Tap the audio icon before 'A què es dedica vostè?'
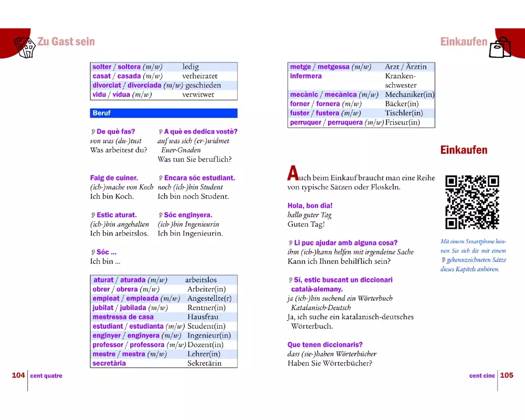 coord(160,132)
